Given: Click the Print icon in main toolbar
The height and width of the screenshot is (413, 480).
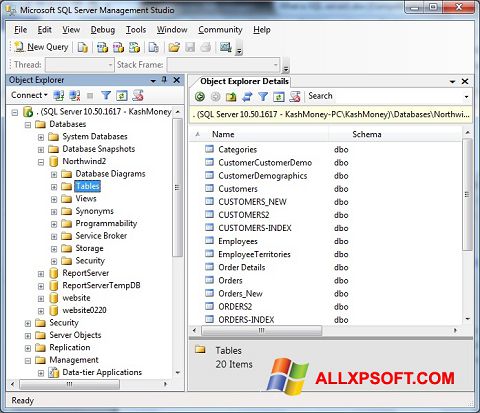Looking at the screenshot, I should point(206,47).
